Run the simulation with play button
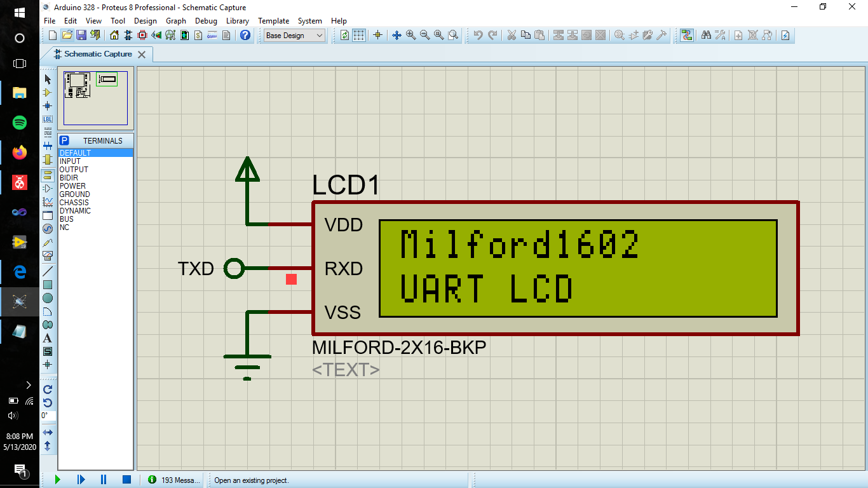Image resolution: width=868 pixels, height=488 pixels. click(x=58, y=480)
